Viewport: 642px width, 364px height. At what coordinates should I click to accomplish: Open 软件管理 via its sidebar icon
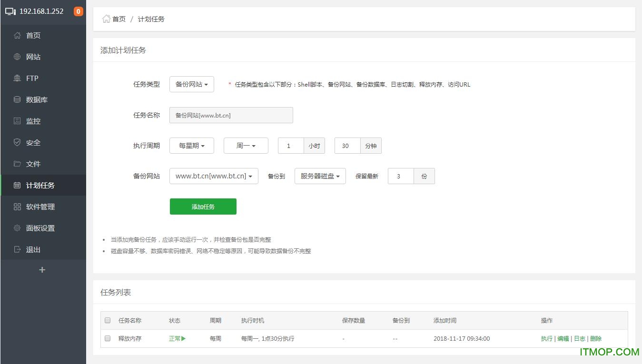click(x=17, y=207)
